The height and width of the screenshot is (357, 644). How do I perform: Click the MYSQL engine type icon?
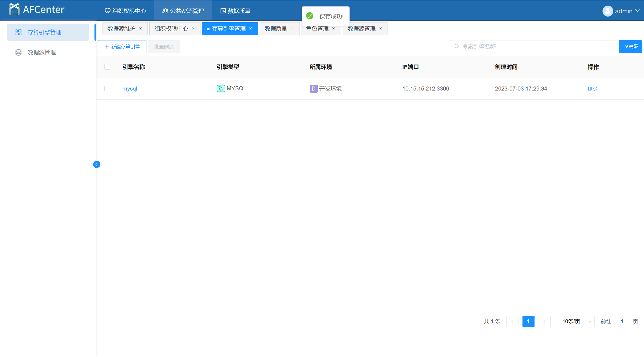coord(221,88)
